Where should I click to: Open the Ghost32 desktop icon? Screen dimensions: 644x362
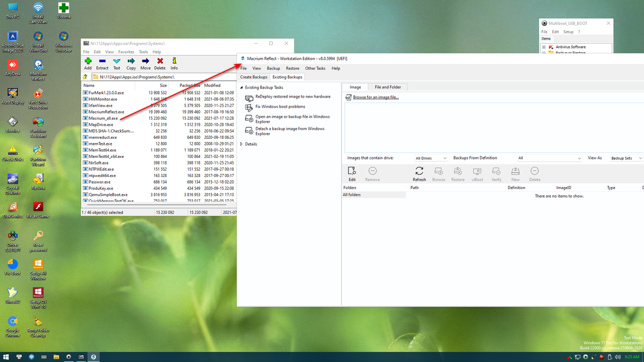point(13,297)
